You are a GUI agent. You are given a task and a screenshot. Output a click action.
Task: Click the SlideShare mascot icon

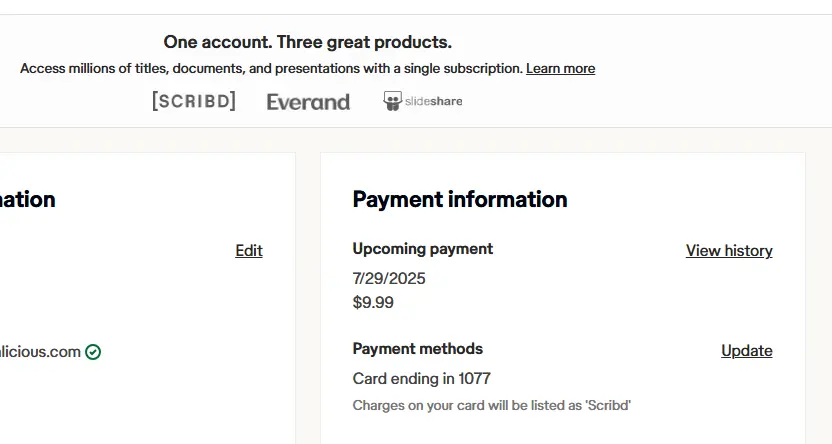click(x=392, y=101)
